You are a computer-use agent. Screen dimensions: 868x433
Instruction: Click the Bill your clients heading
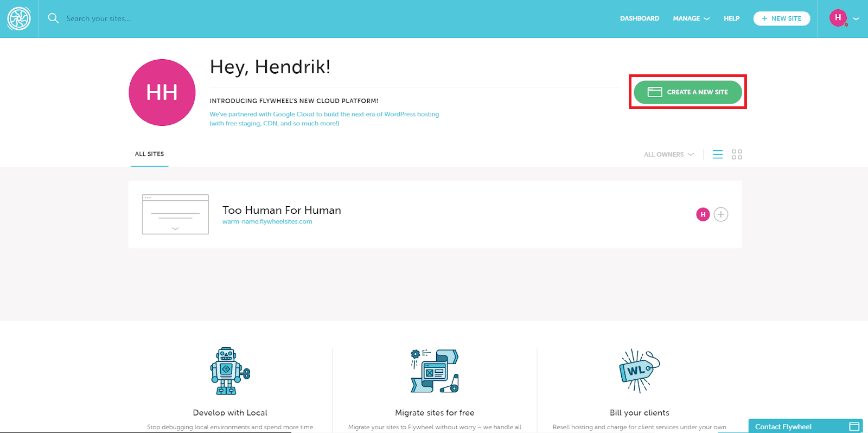[640, 413]
